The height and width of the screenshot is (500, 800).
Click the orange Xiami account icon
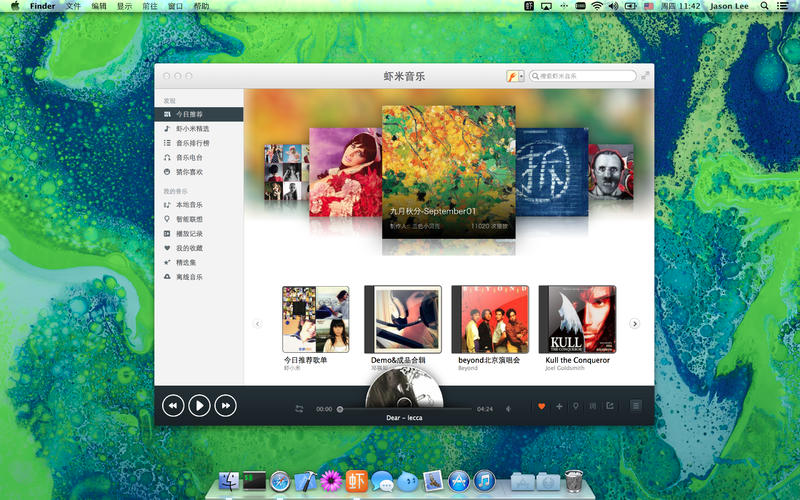512,77
